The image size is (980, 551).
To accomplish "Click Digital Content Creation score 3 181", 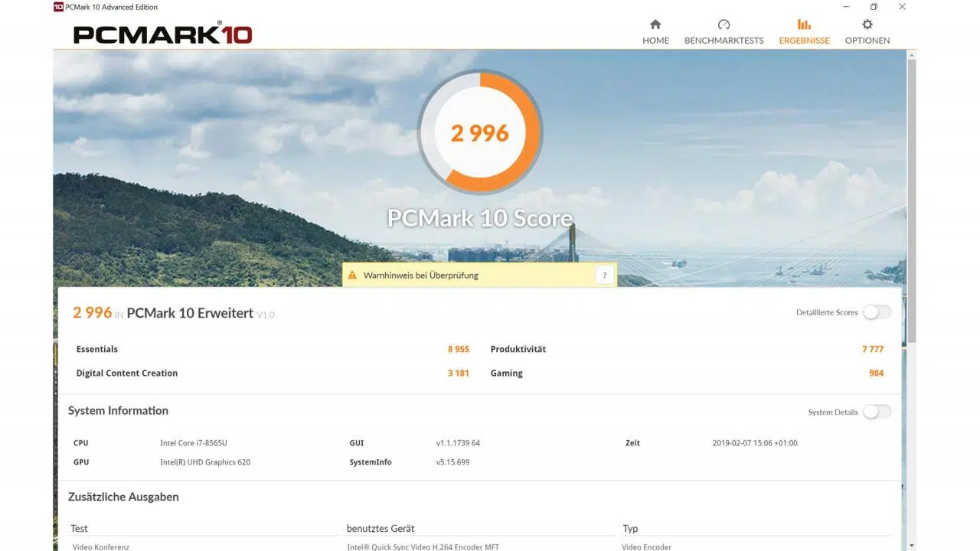I will click(459, 373).
